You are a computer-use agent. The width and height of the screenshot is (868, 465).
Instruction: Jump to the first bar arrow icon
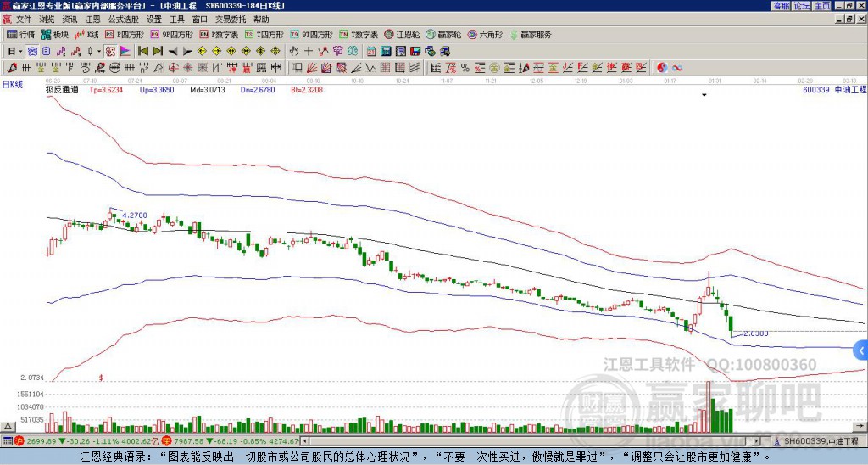click(142, 51)
